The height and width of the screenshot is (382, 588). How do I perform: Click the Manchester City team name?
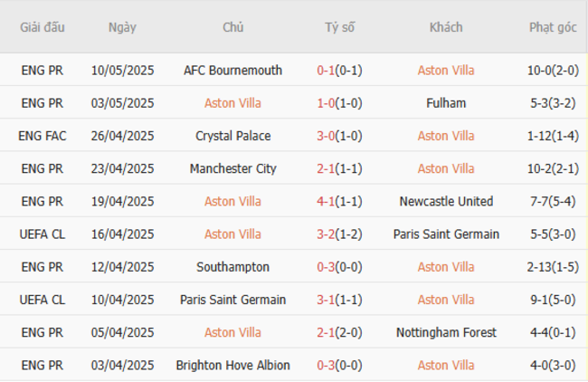click(x=232, y=168)
